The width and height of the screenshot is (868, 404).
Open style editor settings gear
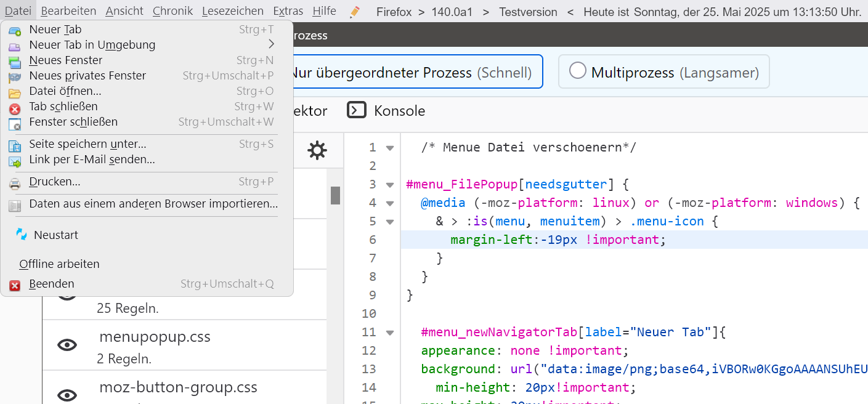tap(317, 150)
